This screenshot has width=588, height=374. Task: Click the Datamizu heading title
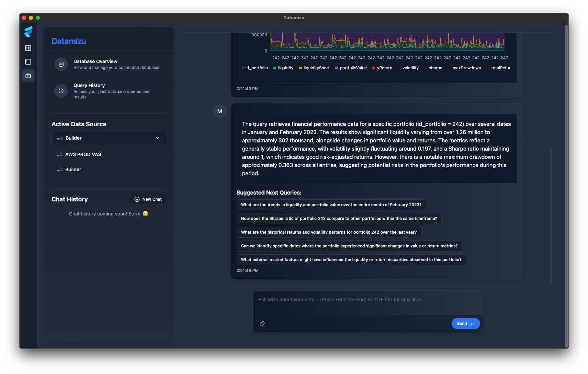69,41
